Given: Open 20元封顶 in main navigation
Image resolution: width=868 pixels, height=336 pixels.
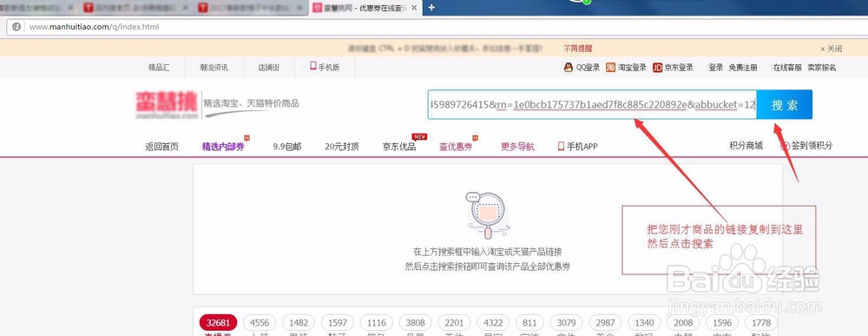Looking at the screenshot, I should pos(341,147).
